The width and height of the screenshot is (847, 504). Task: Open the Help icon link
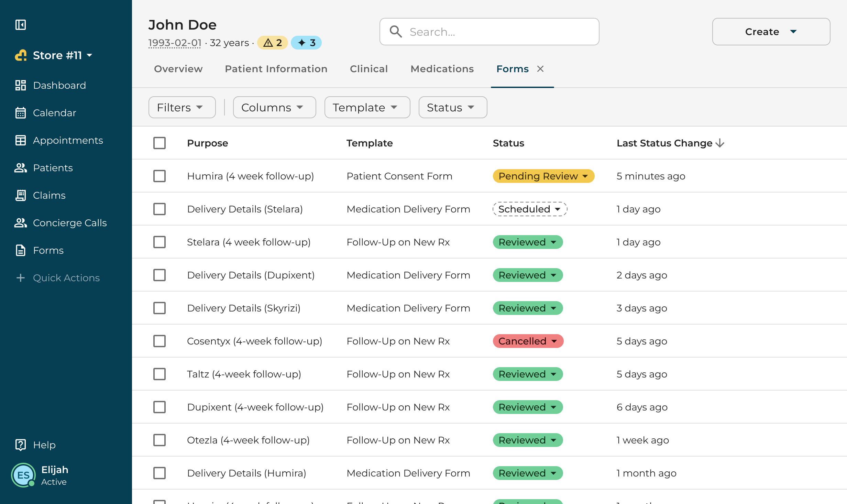[21, 445]
